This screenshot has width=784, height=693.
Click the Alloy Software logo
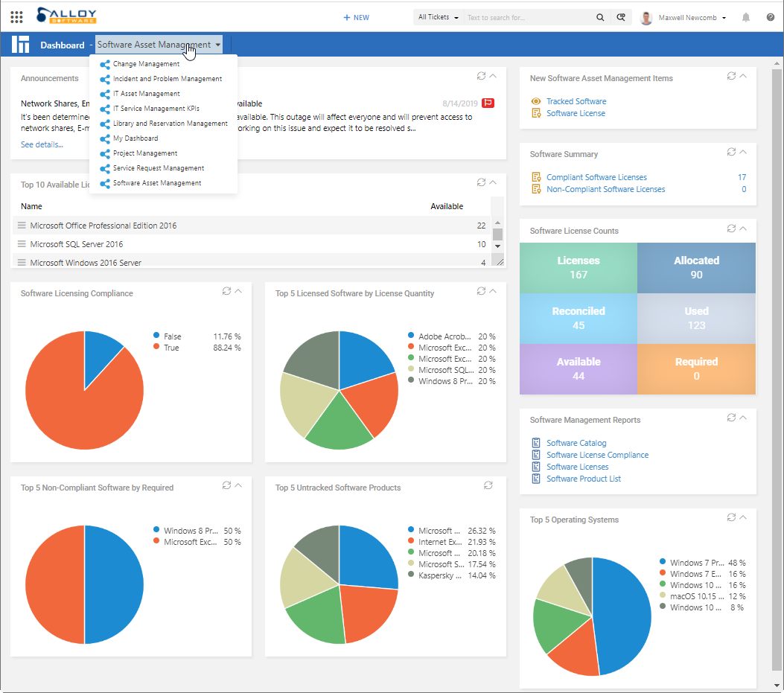(66, 16)
